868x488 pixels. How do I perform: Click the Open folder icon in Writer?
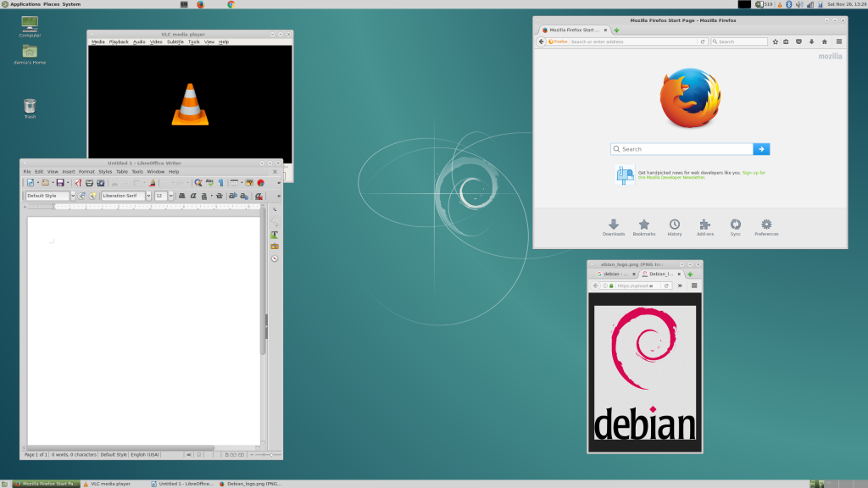coord(46,183)
